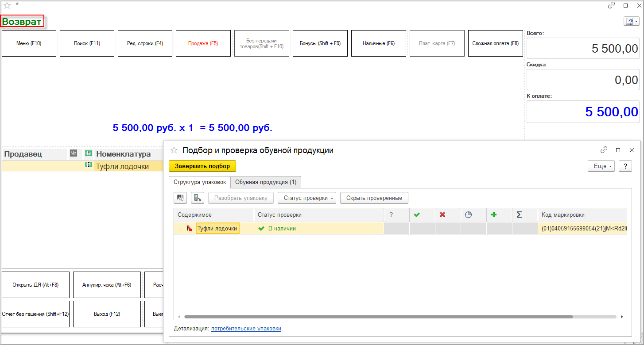
Task: Click the question mark column header
Action: click(x=391, y=215)
